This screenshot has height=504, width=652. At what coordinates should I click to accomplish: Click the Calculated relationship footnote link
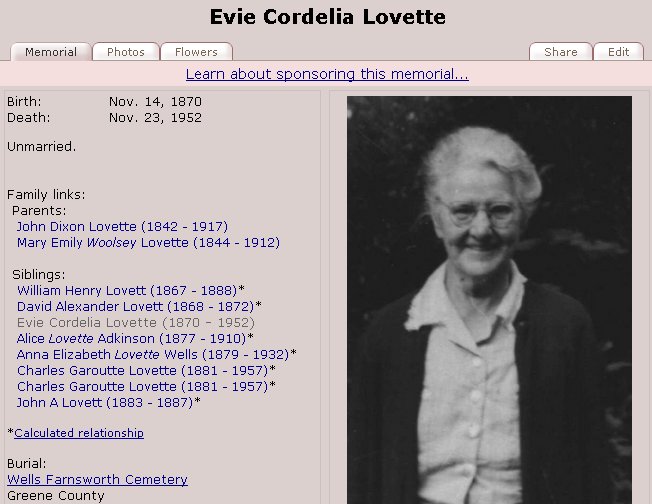tap(79, 433)
